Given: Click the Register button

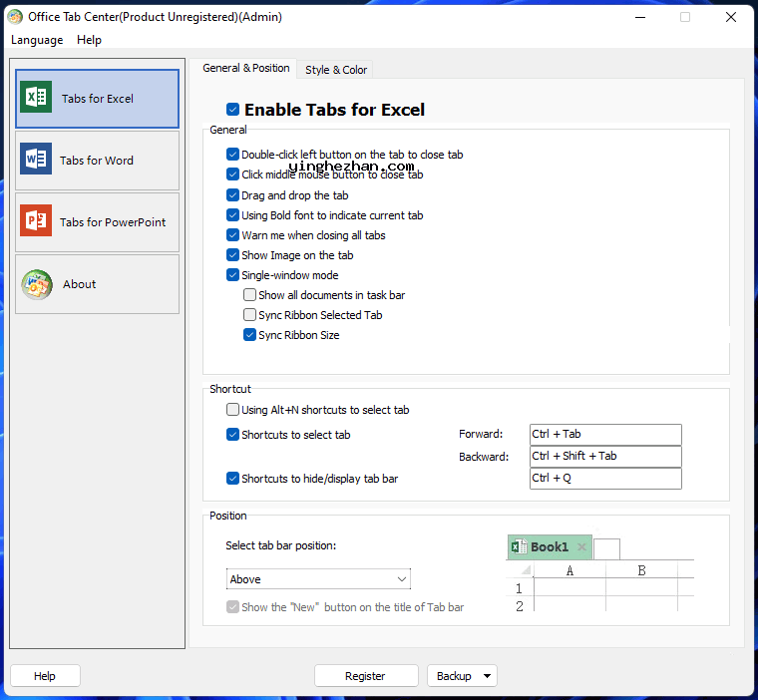Looking at the screenshot, I should [x=366, y=676].
